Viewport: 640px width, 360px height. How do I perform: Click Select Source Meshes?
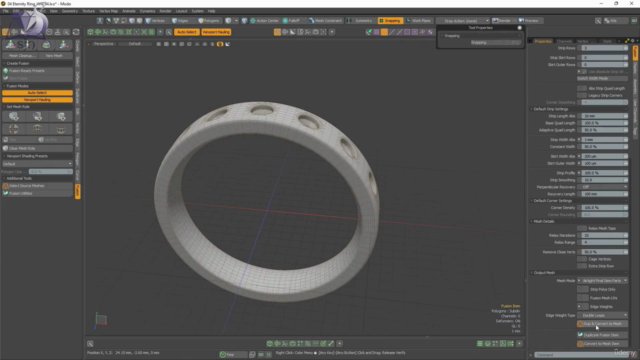(37, 186)
